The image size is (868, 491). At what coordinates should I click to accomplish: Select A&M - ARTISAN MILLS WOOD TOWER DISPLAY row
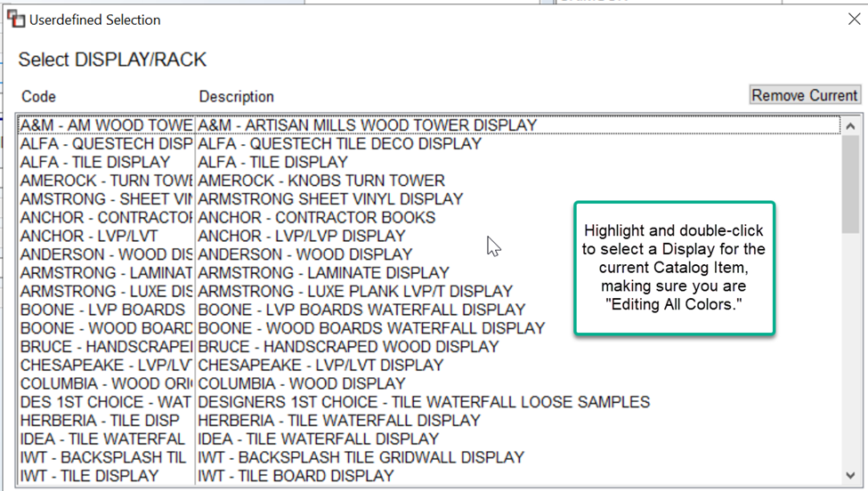[x=429, y=125]
